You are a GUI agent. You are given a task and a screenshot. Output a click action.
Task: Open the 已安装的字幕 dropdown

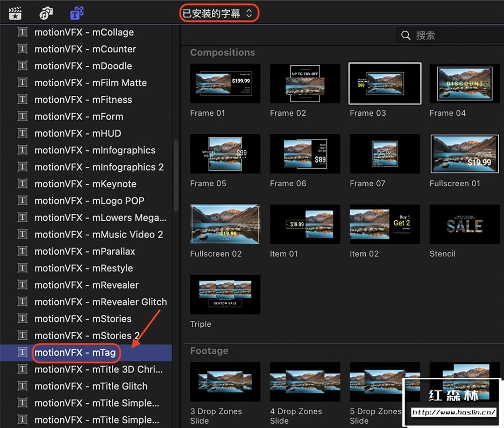coord(218,13)
